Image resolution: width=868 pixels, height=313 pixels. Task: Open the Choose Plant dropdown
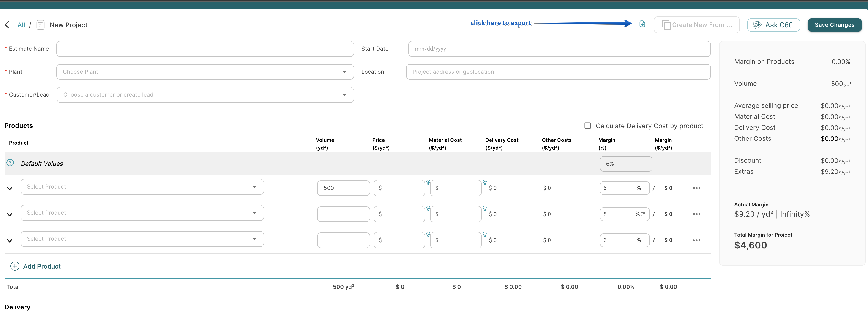[205, 72]
